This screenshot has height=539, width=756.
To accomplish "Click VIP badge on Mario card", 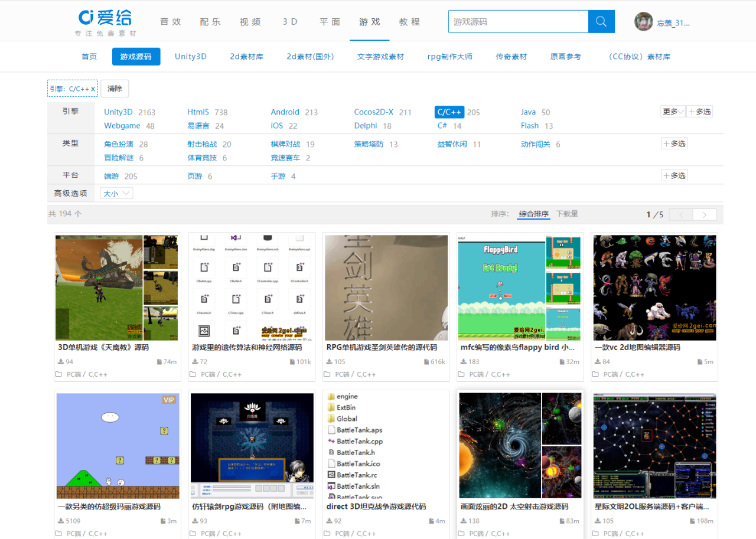I will point(169,400).
